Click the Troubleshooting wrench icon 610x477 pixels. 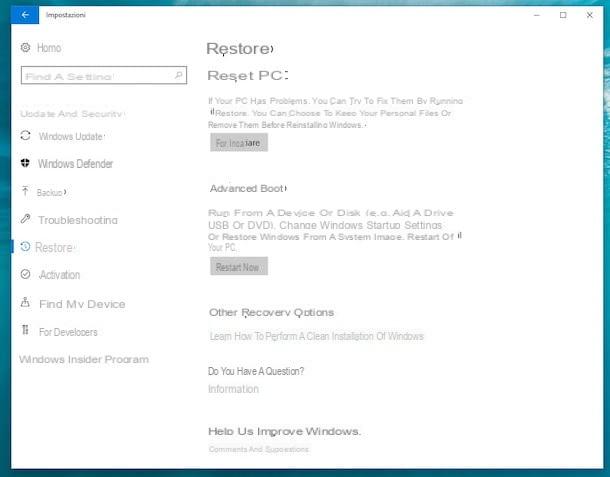pyautogui.click(x=25, y=219)
